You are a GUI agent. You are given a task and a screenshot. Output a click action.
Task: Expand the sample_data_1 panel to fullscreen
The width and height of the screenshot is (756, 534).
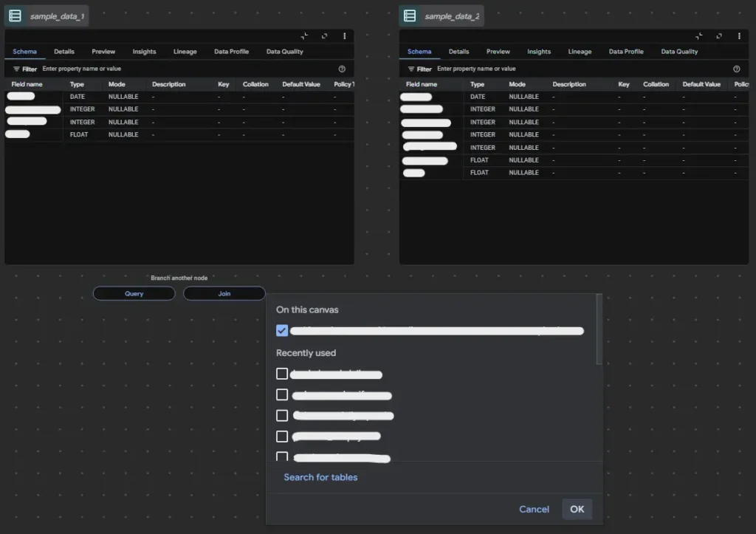coord(325,36)
